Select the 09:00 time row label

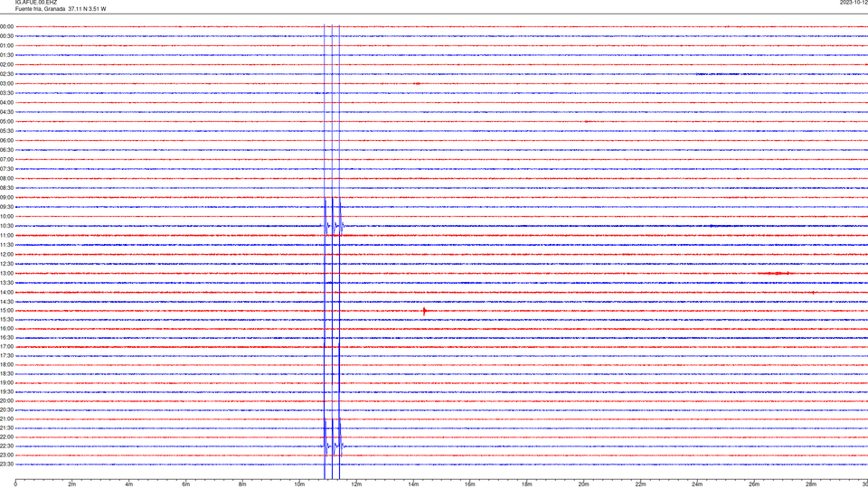coord(6,198)
